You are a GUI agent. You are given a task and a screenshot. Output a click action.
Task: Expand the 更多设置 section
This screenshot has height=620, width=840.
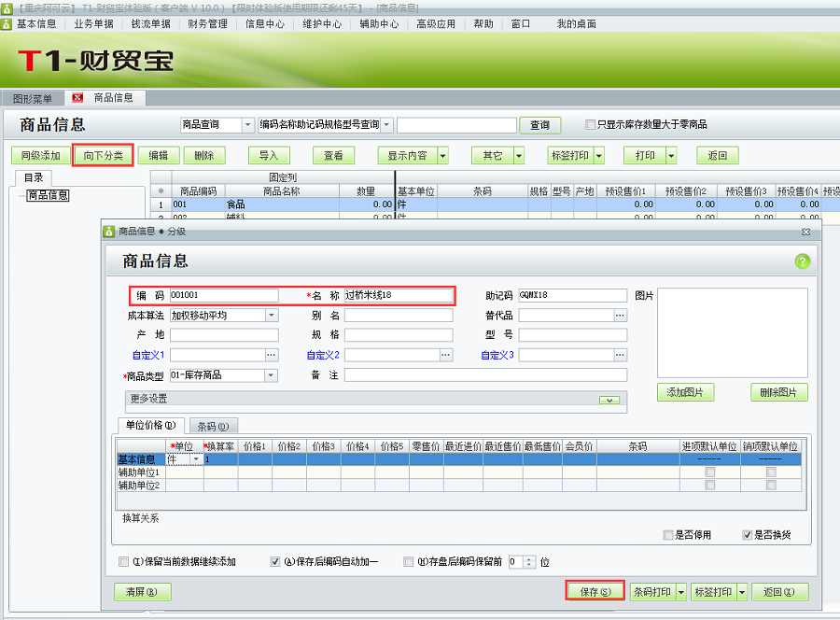click(x=609, y=400)
